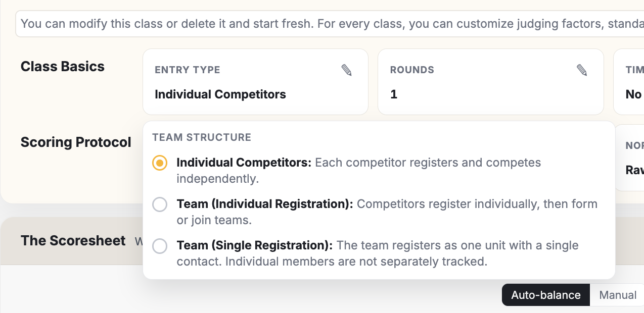
Task: Pick the Team (Single Registration) radio option
Action: 160,246
